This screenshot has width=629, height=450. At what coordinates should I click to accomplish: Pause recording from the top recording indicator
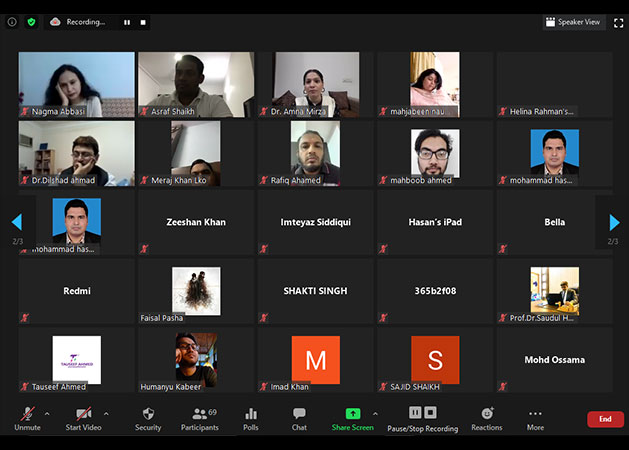(127, 22)
